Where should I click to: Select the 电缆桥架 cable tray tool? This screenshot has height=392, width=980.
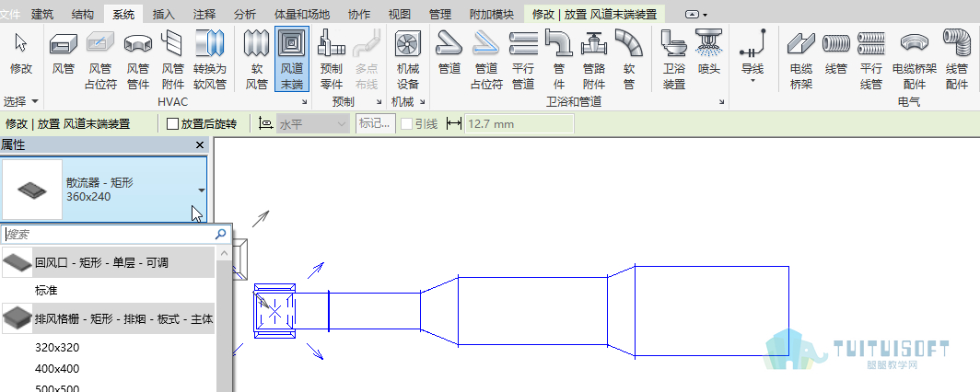[x=801, y=59]
